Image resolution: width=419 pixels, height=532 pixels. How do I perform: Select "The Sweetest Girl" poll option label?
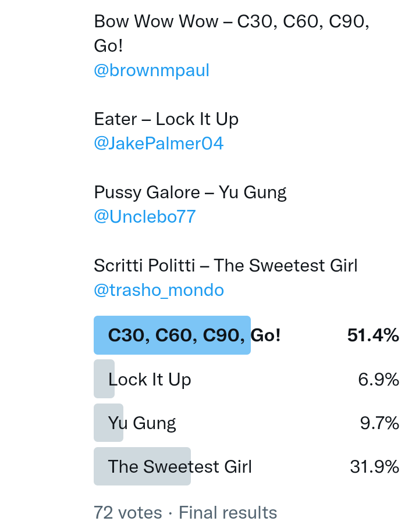(180, 466)
